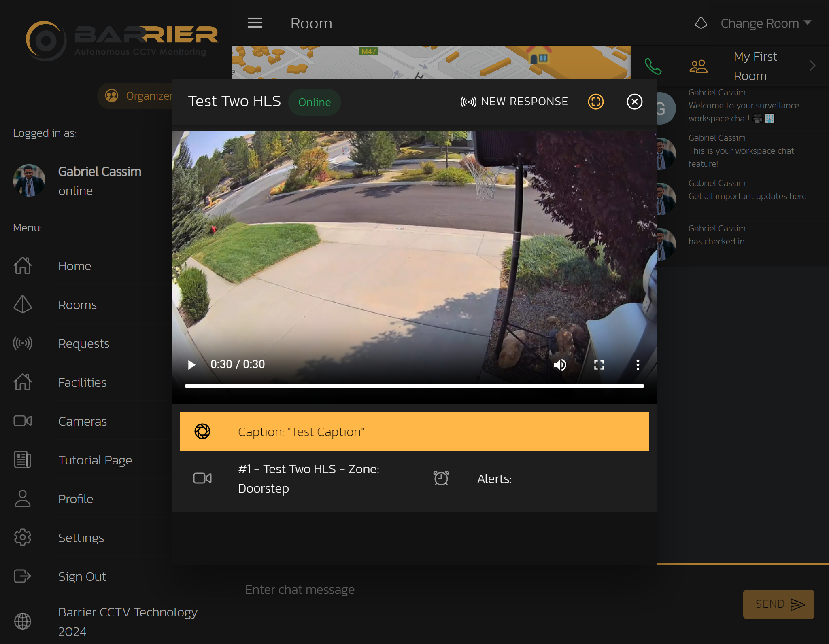Click the camera shutter caption icon
The height and width of the screenshot is (644, 829).
(x=202, y=431)
